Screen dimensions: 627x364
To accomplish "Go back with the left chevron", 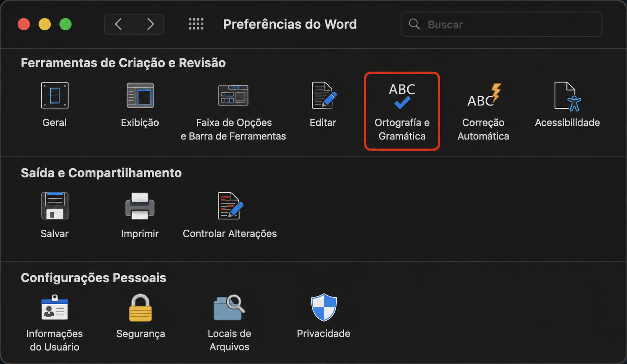I will pyautogui.click(x=119, y=24).
